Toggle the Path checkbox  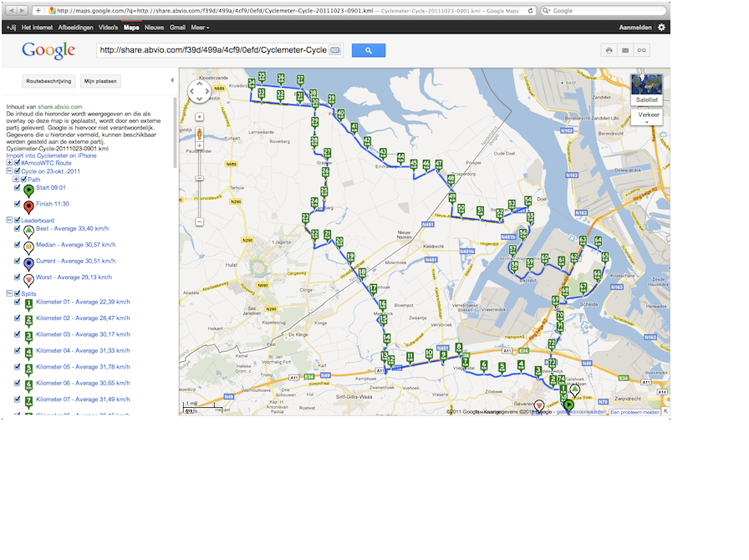24,180
